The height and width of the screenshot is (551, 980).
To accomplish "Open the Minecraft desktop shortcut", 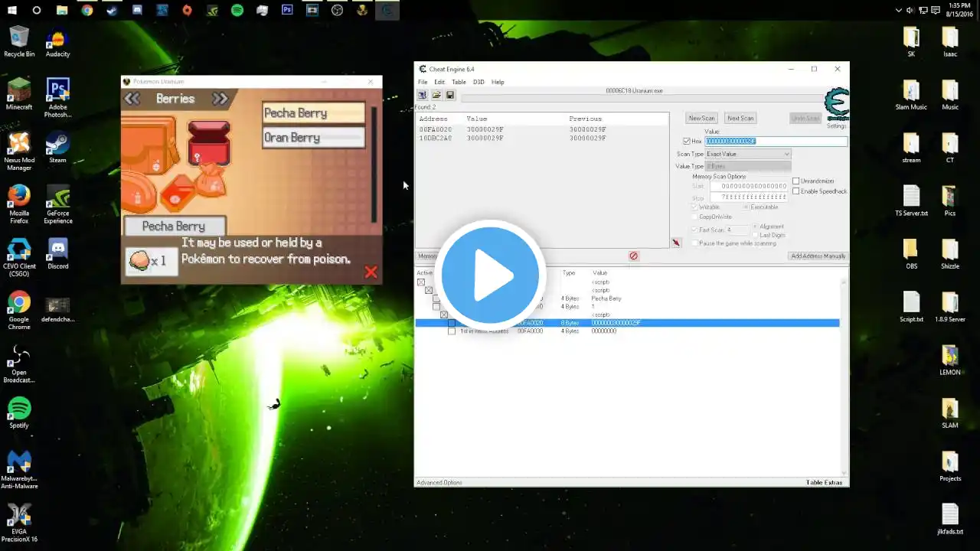I will pyautogui.click(x=19, y=95).
